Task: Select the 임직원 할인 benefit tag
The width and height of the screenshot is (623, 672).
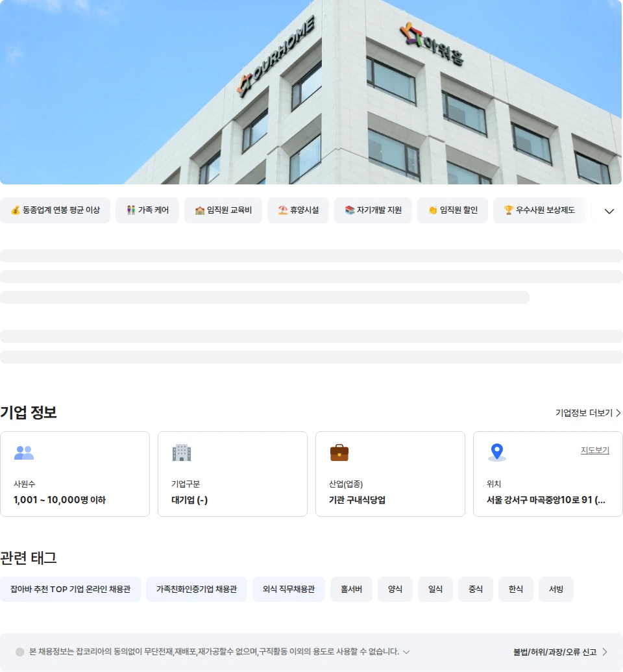Action: [x=452, y=210]
